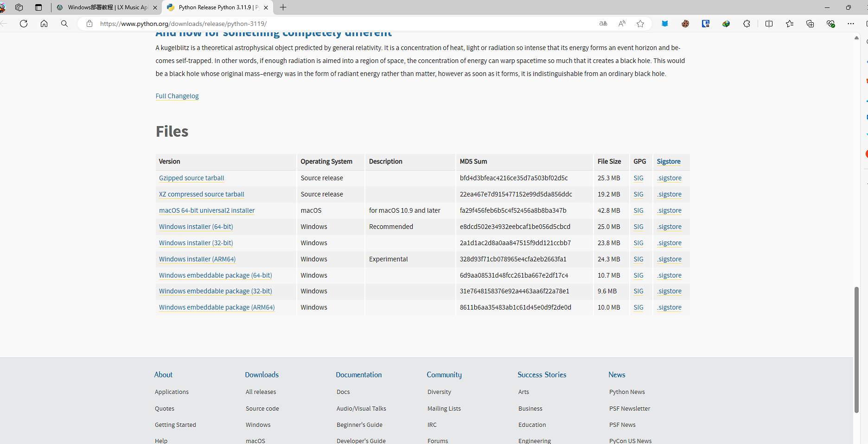Open the workspaces icon in title bar

(19, 7)
